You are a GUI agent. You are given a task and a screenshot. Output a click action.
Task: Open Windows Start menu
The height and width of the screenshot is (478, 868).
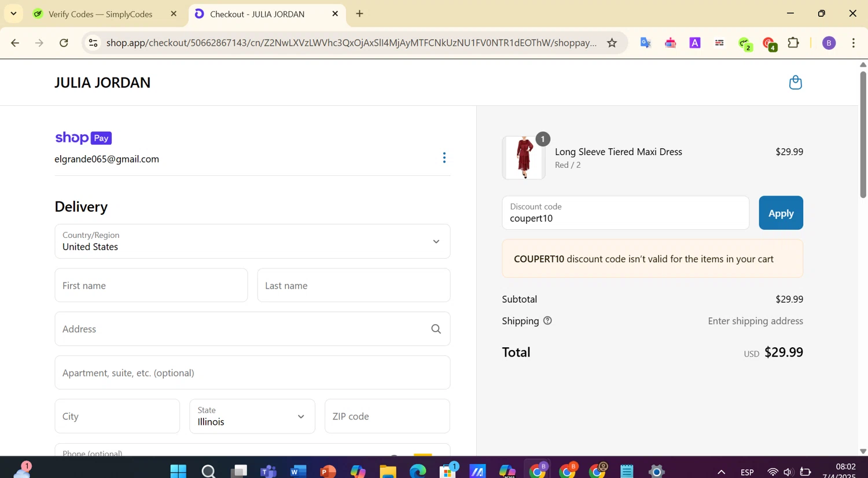point(178,471)
